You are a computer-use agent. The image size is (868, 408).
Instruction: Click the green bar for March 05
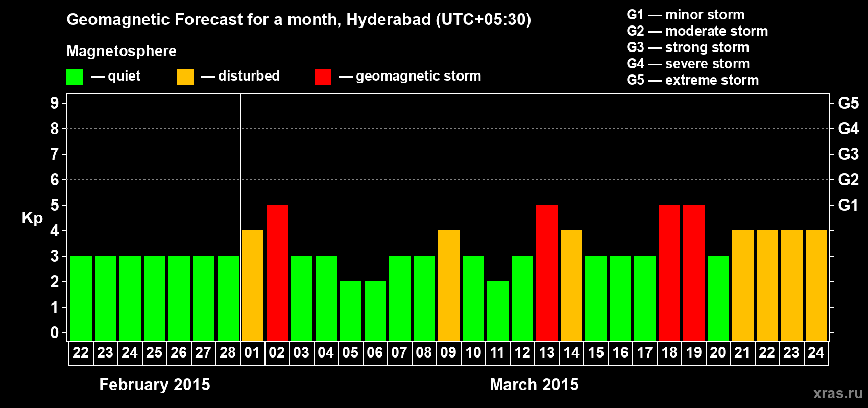pyautogui.click(x=351, y=311)
